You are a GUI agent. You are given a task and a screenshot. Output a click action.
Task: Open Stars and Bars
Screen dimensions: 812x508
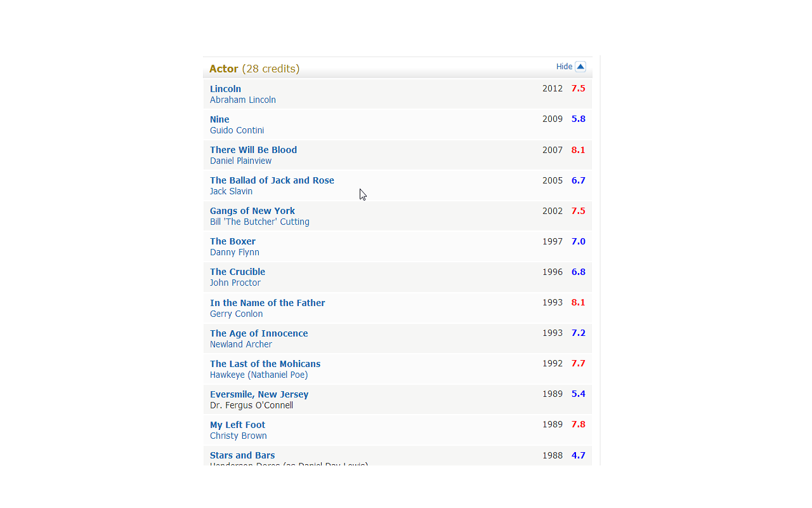coord(242,455)
